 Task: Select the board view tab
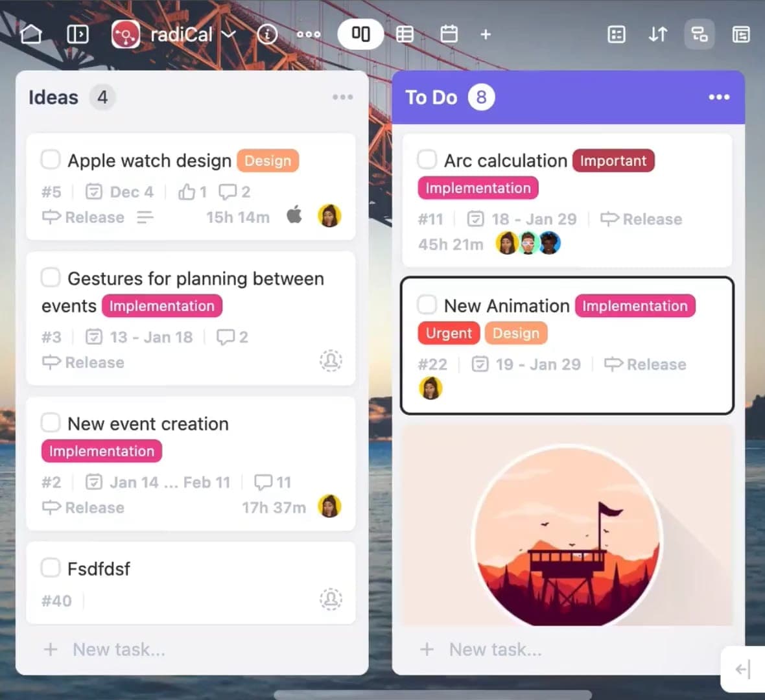360,34
